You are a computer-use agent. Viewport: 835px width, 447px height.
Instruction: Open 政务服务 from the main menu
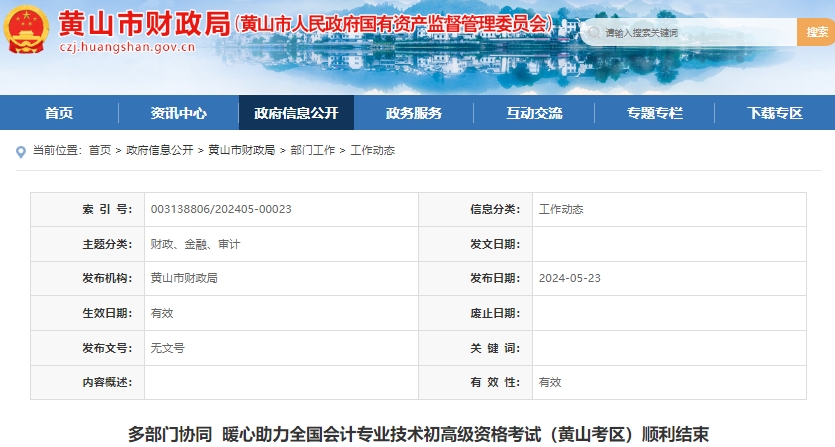tap(414, 113)
